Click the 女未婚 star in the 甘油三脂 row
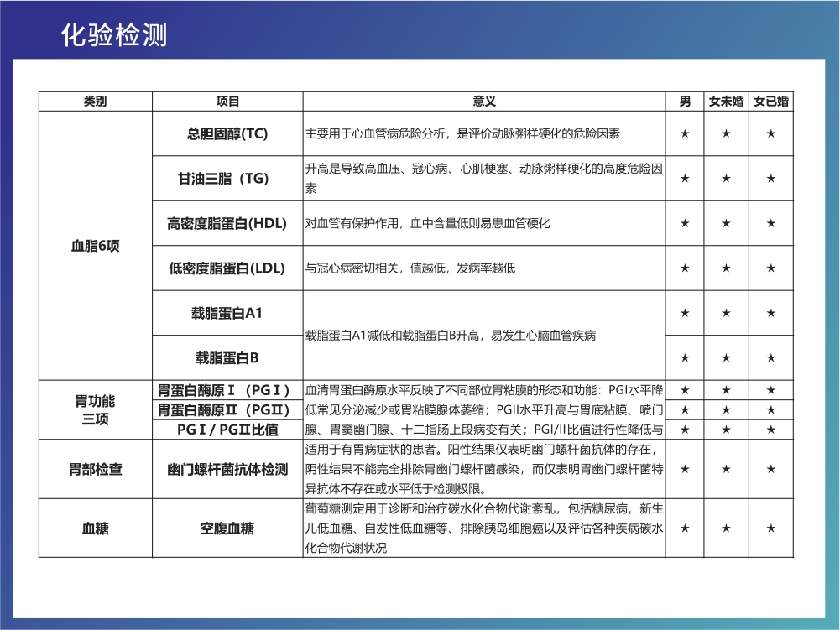This screenshot has height=630, width=840. [x=726, y=178]
